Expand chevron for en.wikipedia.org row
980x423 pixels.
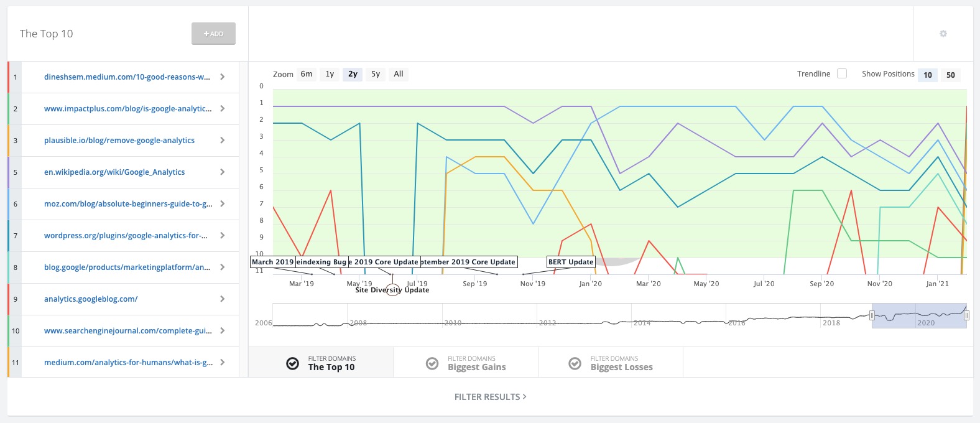pos(223,172)
